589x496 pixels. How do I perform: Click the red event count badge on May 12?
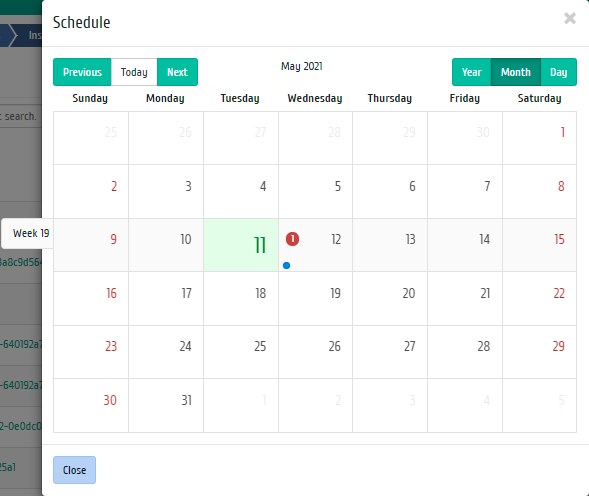coord(292,239)
